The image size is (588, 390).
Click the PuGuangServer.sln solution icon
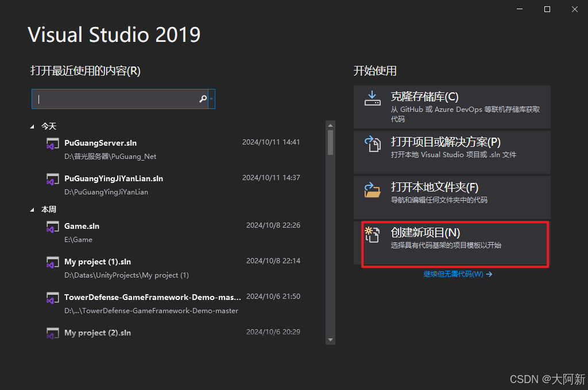tap(52, 144)
